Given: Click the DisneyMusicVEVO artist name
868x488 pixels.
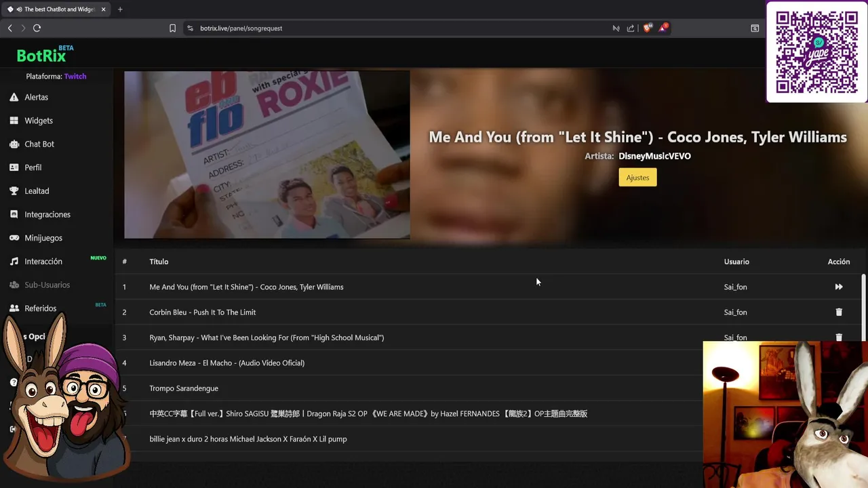Looking at the screenshot, I should [x=654, y=156].
